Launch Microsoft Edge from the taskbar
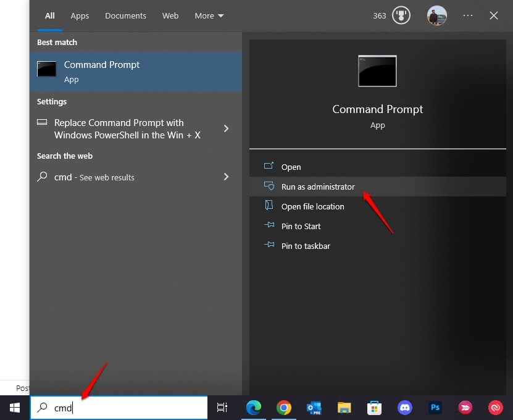 pos(253,408)
